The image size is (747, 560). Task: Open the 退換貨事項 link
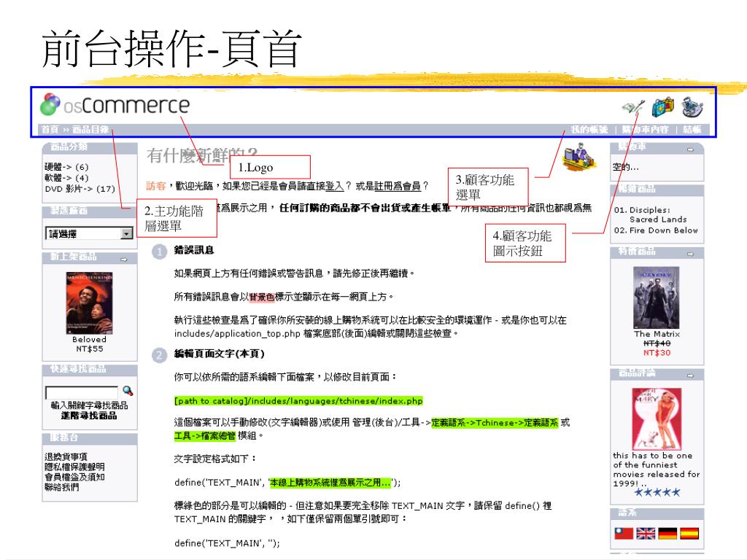[x=66, y=456]
